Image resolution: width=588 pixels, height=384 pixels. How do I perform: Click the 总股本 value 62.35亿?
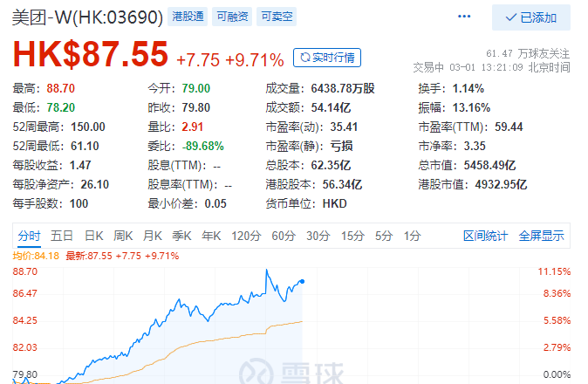(x=331, y=165)
